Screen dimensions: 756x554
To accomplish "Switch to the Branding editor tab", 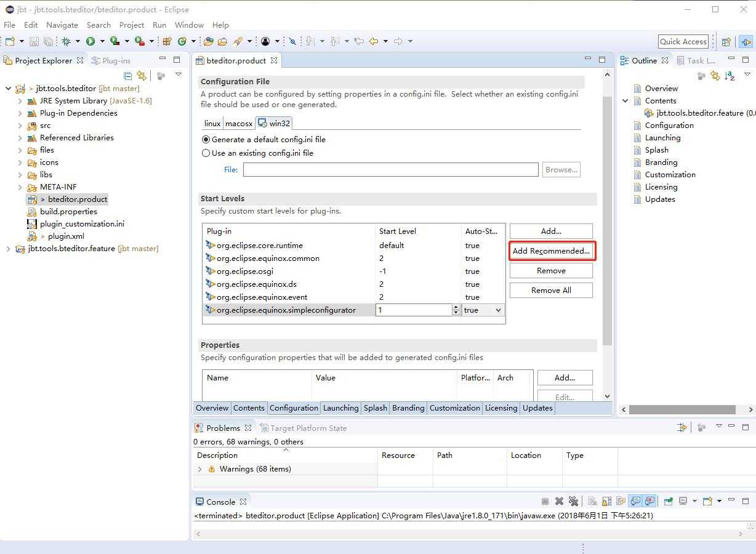I will point(408,407).
